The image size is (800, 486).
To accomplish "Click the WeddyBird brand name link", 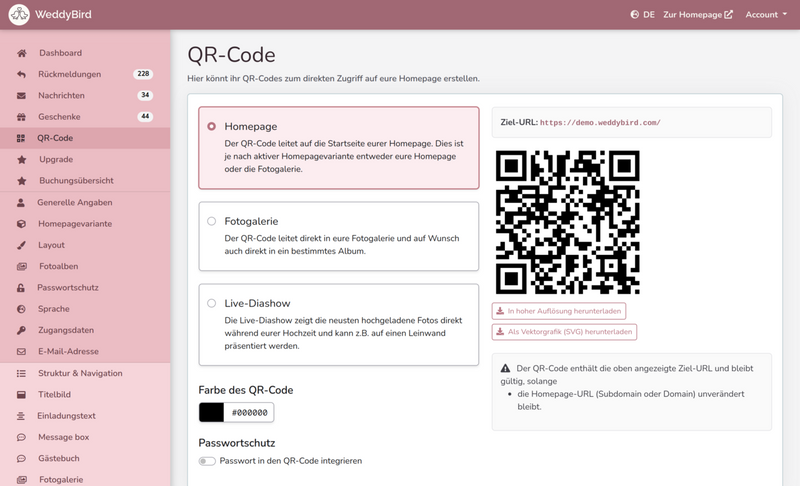I will 63,14.
